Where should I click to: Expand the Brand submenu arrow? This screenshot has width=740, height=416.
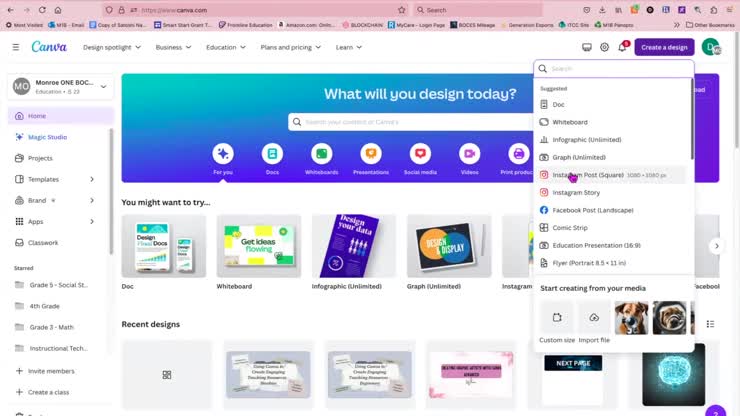coord(92,200)
